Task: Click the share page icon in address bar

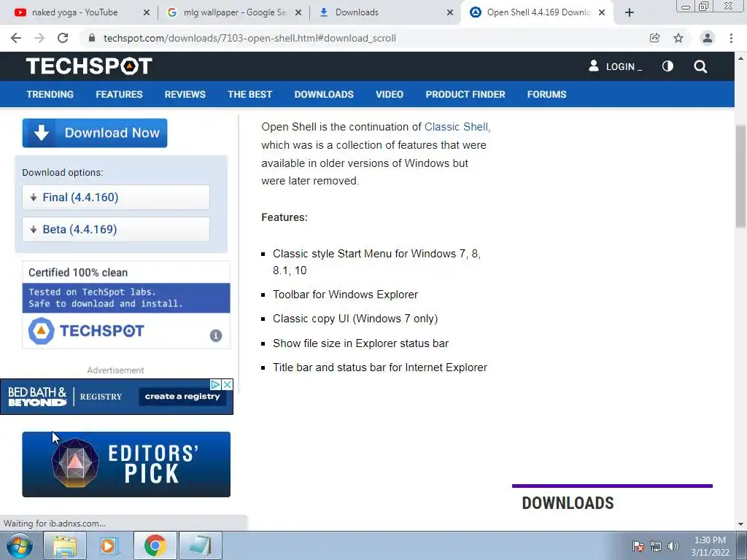Action: click(x=654, y=38)
